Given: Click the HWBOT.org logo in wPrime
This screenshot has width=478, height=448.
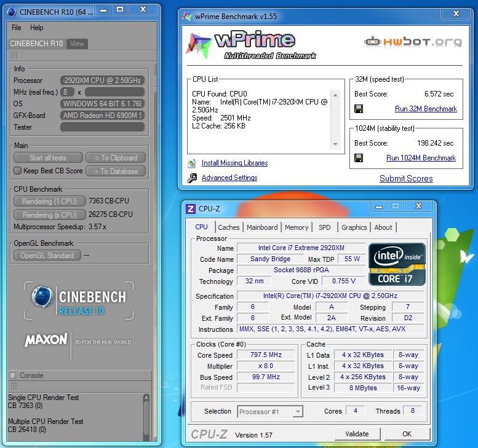Looking at the screenshot, I should tap(413, 41).
